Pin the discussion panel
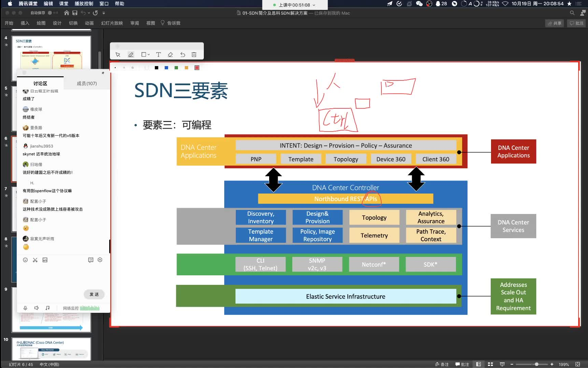 coord(103,73)
